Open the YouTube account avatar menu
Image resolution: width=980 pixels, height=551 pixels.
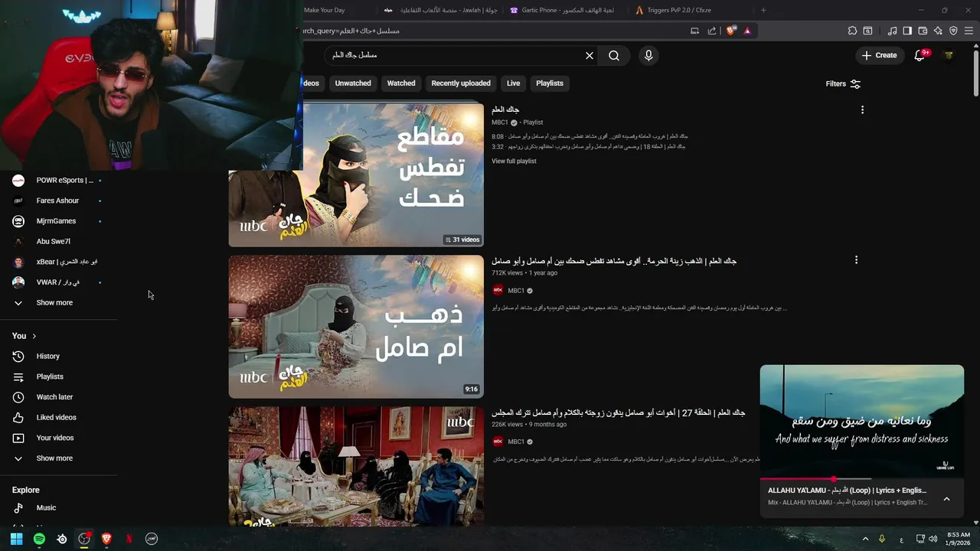(949, 55)
